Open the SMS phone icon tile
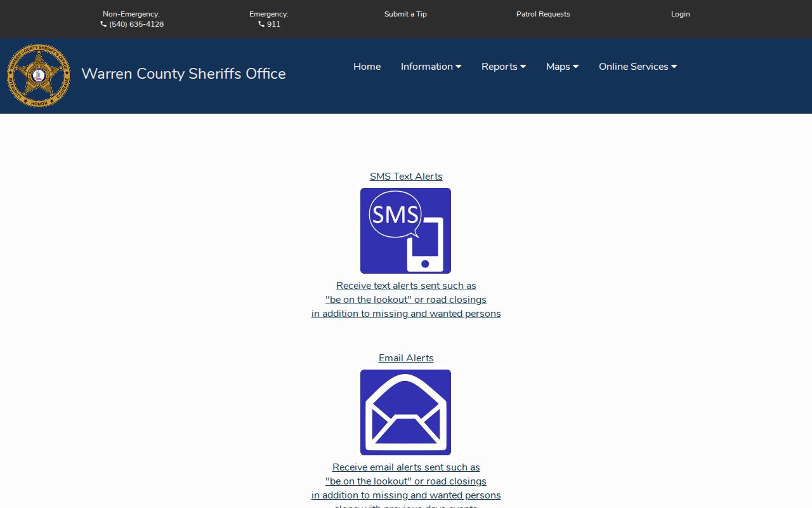Image resolution: width=812 pixels, height=508 pixels. point(405,231)
